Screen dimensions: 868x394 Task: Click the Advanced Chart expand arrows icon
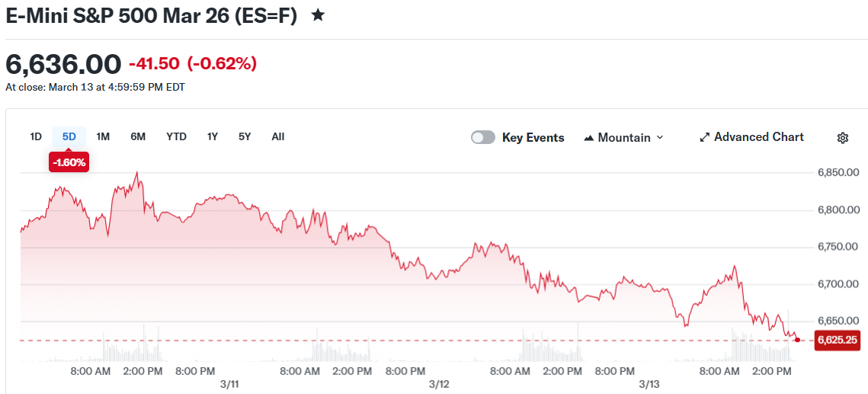(705, 137)
